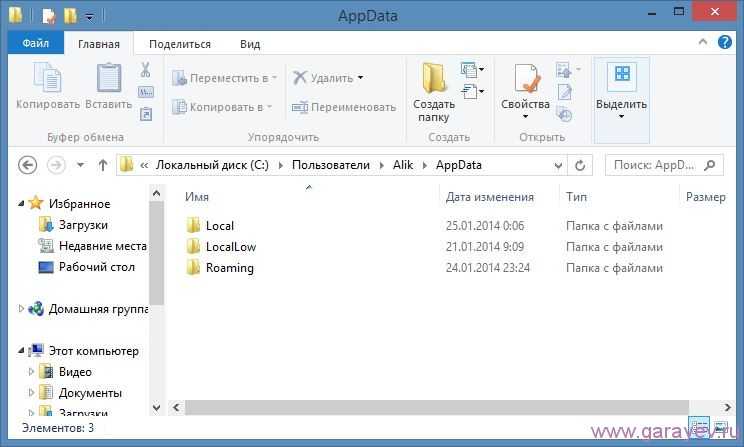Click Переместить в (Move to) button

pyautogui.click(x=224, y=78)
